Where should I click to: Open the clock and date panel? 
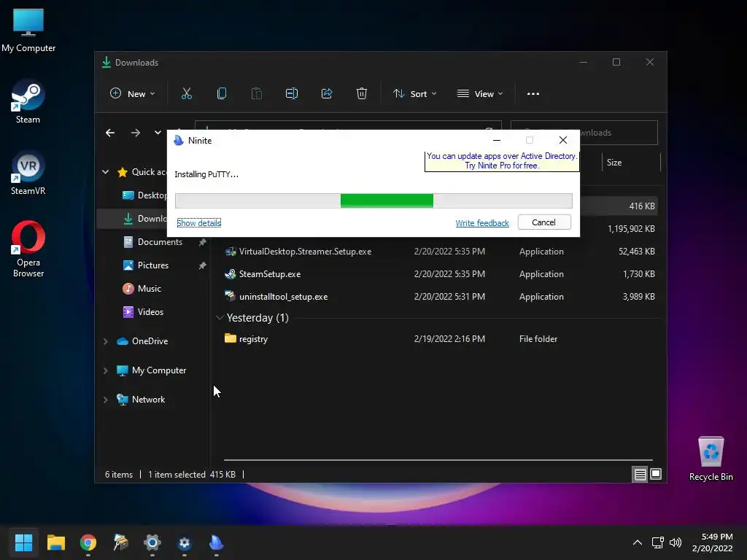[712, 542]
